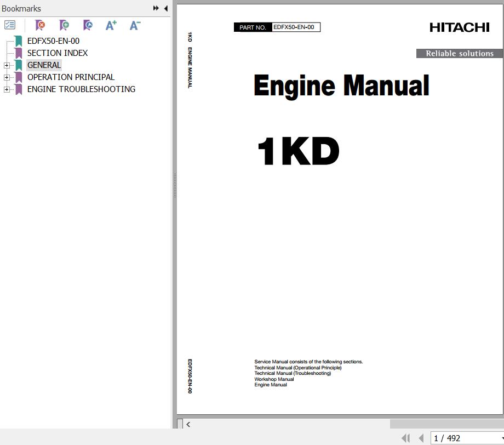Select the OPERATION PRINCIPAL bookmark
This screenshot has width=504, height=445.
click(x=71, y=77)
